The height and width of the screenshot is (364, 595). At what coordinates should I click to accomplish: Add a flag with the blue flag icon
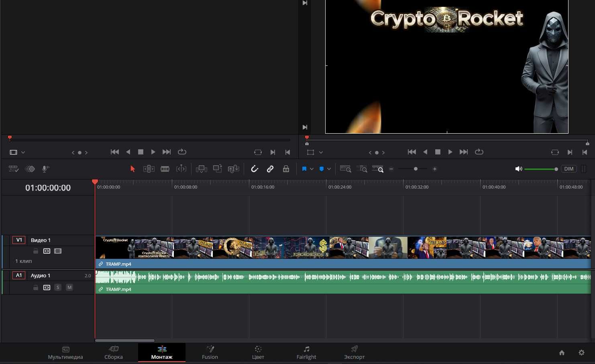tap(304, 169)
